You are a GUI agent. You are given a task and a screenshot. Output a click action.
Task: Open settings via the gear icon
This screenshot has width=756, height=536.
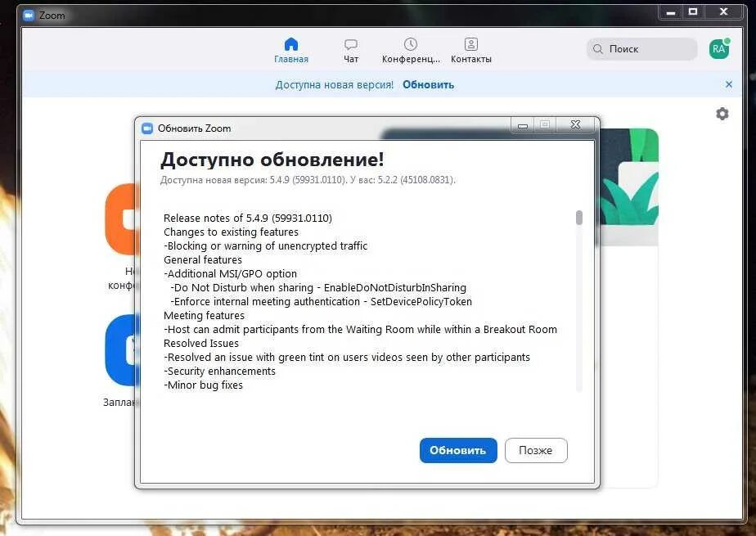722,114
